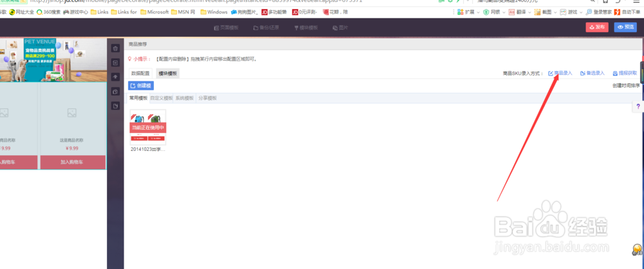Switch to the 模块模板 tab below the tip
The image size is (644, 269).
(167, 73)
